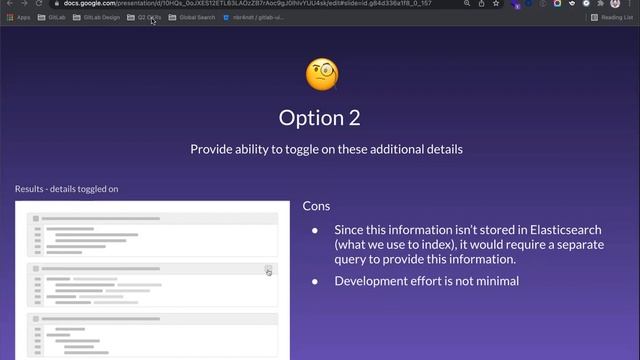
Task: Open the gitlab-ui bookmark link
Action: click(x=253, y=18)
